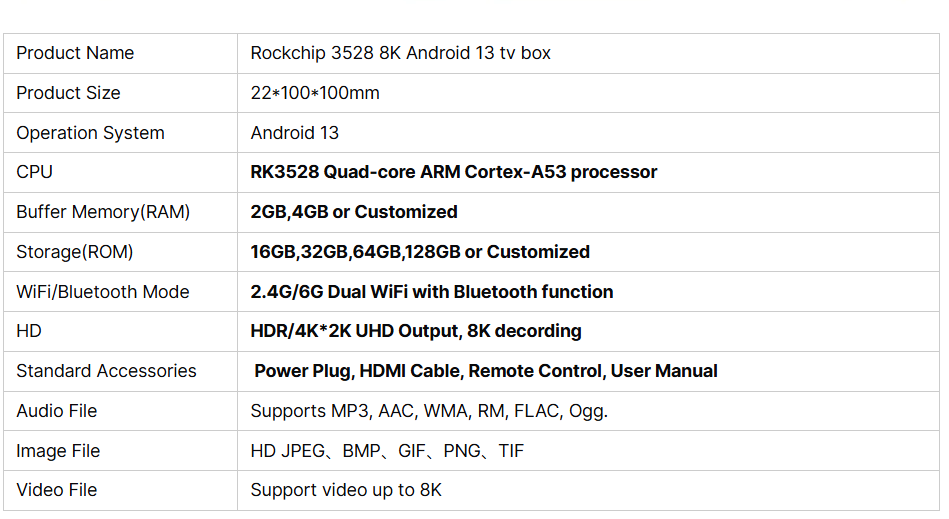Select the 'Power Plug, HDMI Cable' accessories text
This screenshot has width=949, height=519.
358,371
